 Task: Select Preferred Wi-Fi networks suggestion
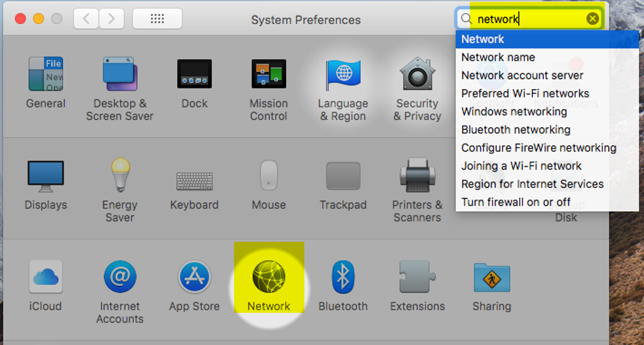547,94
